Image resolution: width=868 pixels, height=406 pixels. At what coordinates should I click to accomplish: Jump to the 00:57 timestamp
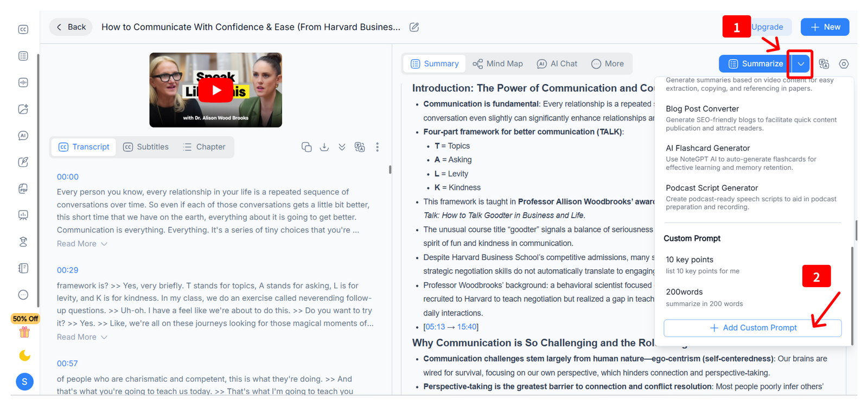[x=67, y=364]
